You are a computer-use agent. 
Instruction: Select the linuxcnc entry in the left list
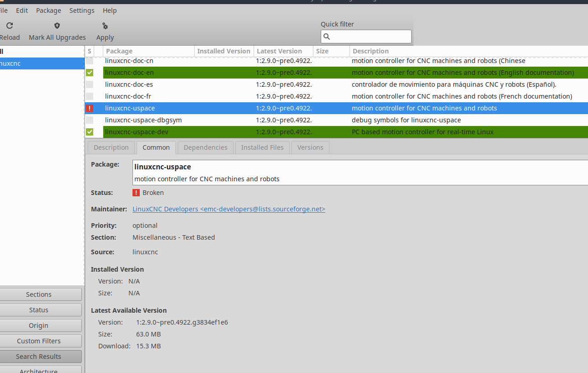(x=42, y=63)
